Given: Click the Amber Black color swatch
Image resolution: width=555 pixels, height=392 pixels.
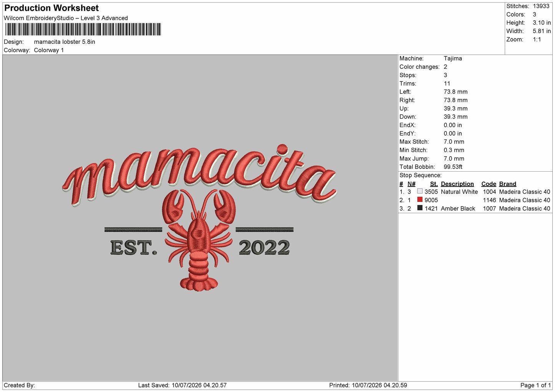Looking at the screenshot, I should [x=420, y=208].
